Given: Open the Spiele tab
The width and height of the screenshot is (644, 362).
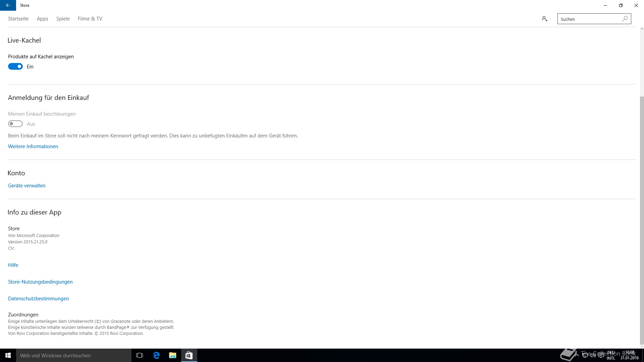Looking at the screenshot, I should (x=63, y=19).
